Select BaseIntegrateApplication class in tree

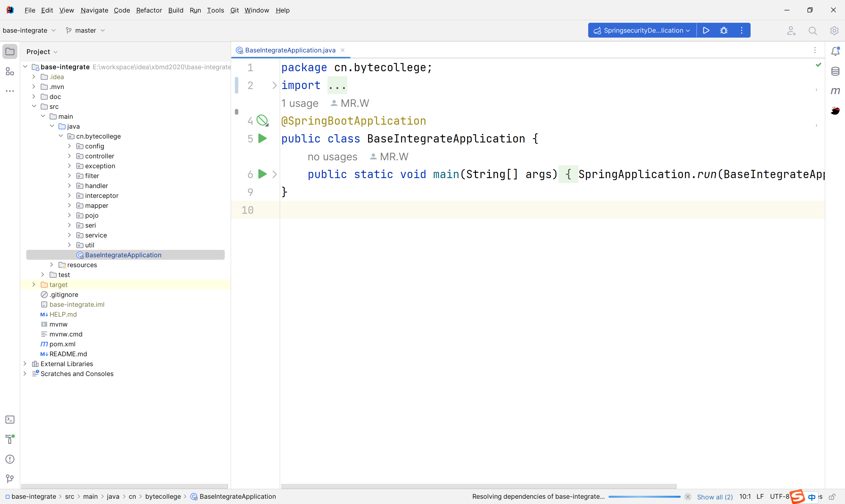123,255
